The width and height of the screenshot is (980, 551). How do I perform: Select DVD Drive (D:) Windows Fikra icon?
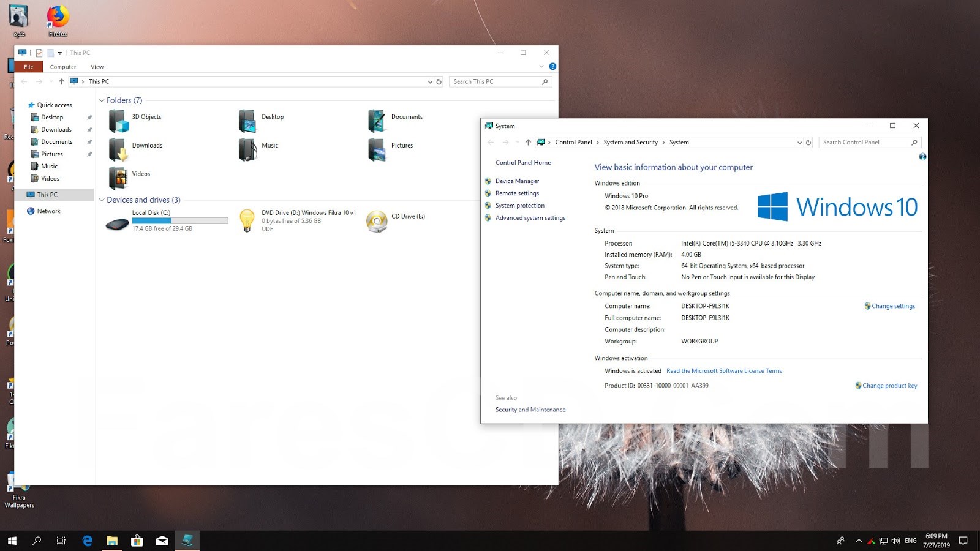(247, 221)
